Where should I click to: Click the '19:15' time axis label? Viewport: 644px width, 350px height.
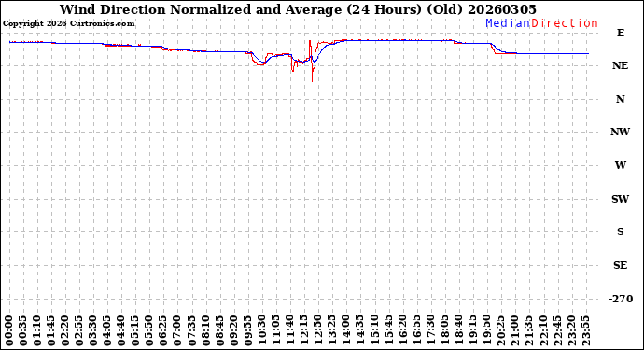(472, 331)
